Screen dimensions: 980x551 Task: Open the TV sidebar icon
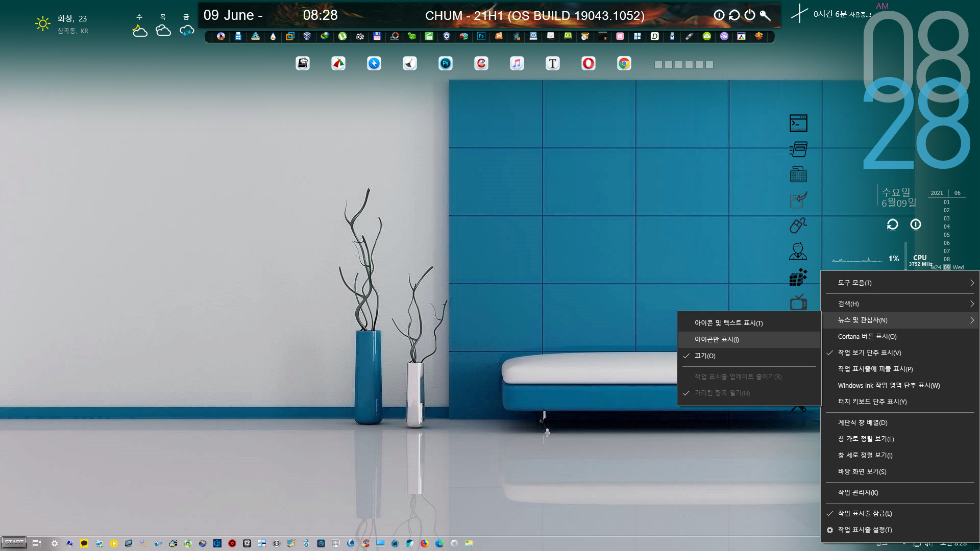798,303
